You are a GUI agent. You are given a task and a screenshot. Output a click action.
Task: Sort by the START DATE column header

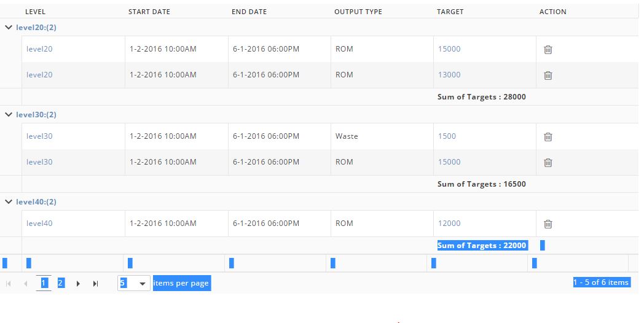(x=149, y=12)
